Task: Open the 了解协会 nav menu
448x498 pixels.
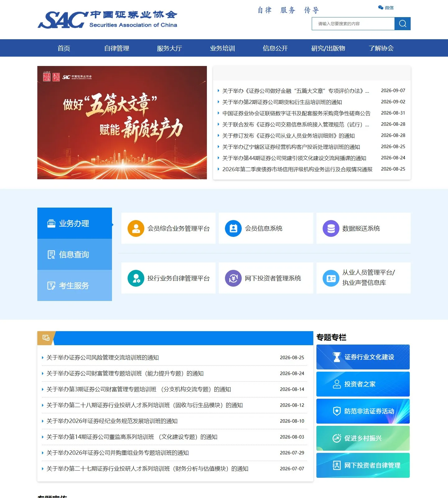Action: pyautogui.click(x=381, y=48)
